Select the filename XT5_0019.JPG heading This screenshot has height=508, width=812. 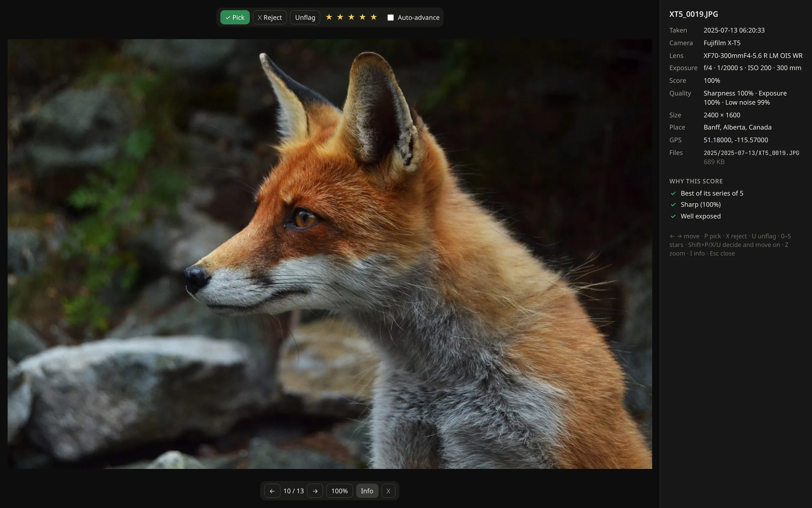click(x=694, y=14)
